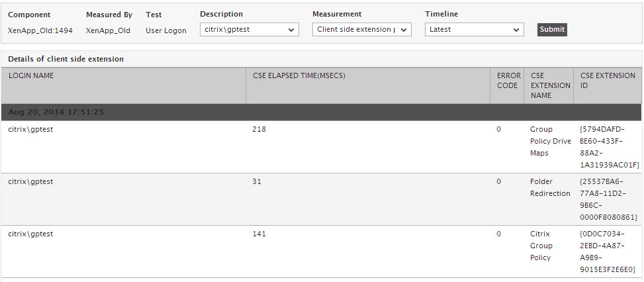Click the Folder Redirection extension name
This screenshot has height=282, width=644.
(x=550, y=187)
